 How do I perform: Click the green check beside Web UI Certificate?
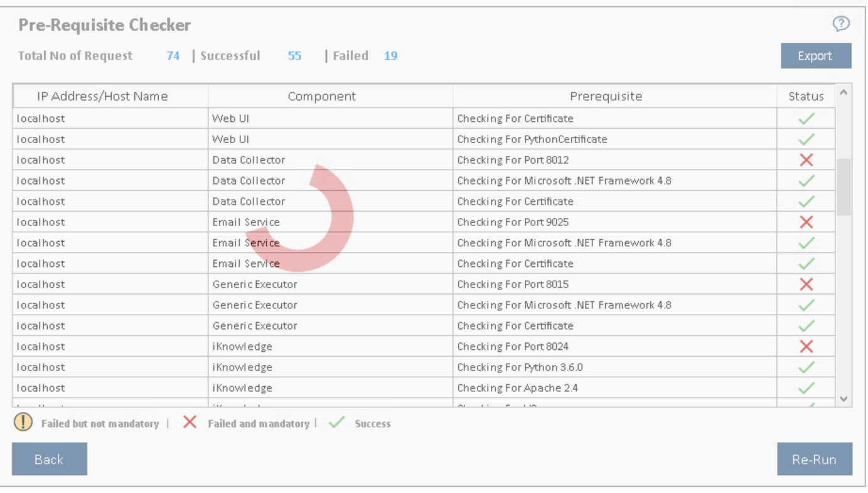tap(805, 118)
